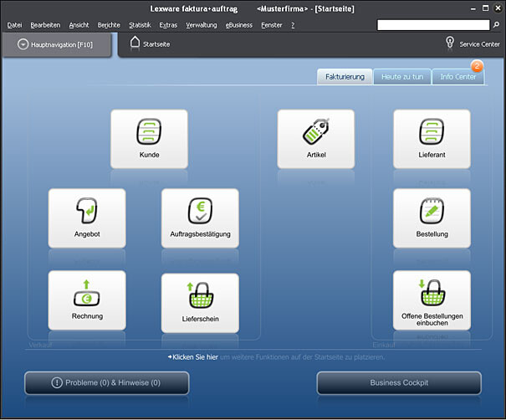Click the Business Cockpit button
Image resolution: width=506 pixels, height=420 pixels.
click(x=398, y=383)
